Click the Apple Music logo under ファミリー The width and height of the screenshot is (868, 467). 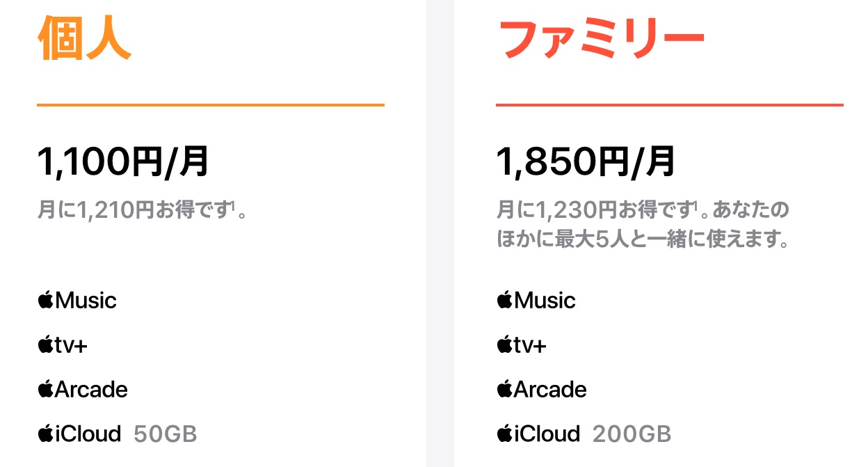coord(536,301)
